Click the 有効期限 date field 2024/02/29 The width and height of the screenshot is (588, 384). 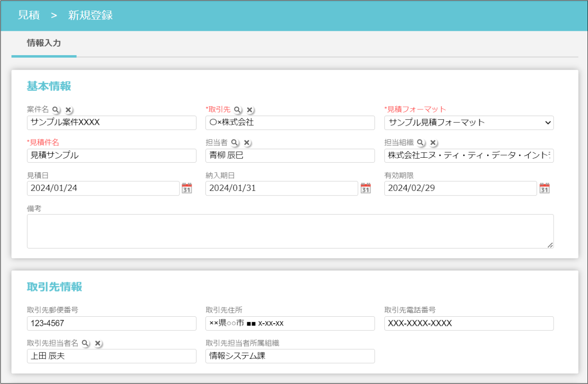point(460,188)
